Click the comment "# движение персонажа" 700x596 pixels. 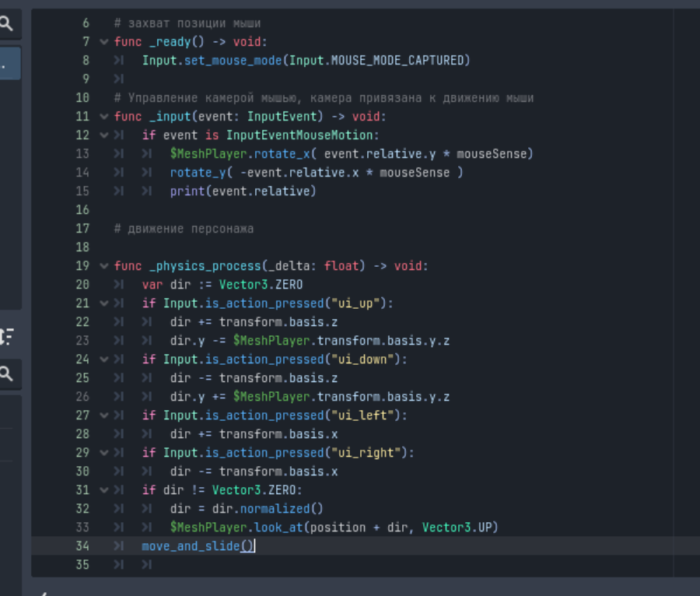(x=184, y=229)
